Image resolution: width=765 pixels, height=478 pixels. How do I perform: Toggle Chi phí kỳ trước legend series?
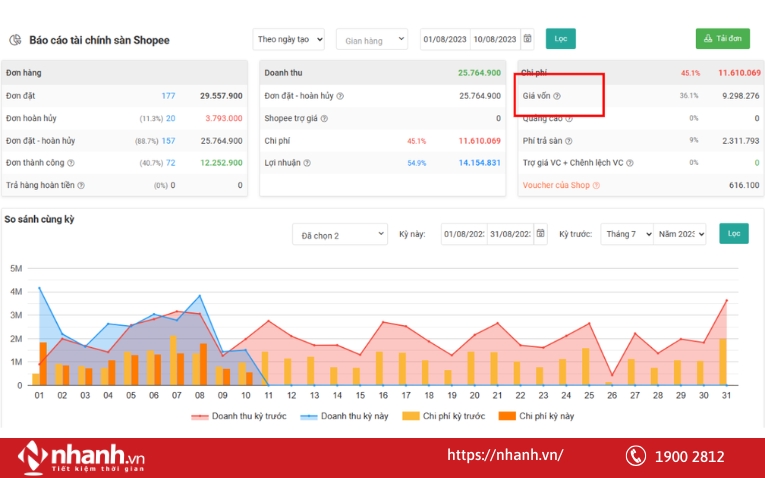444,416
